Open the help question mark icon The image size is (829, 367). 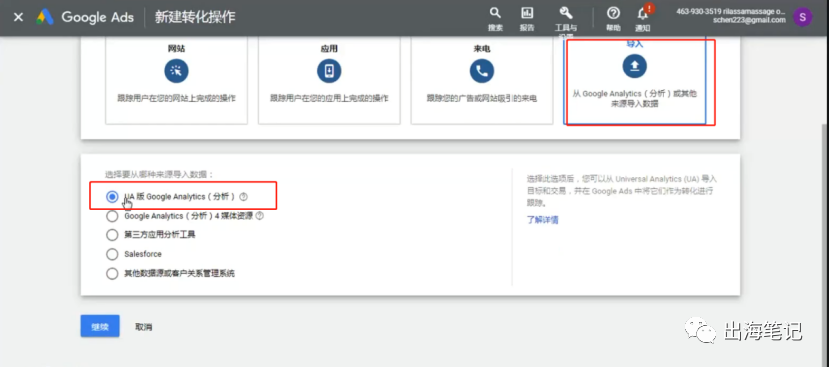tap(613, 13)
